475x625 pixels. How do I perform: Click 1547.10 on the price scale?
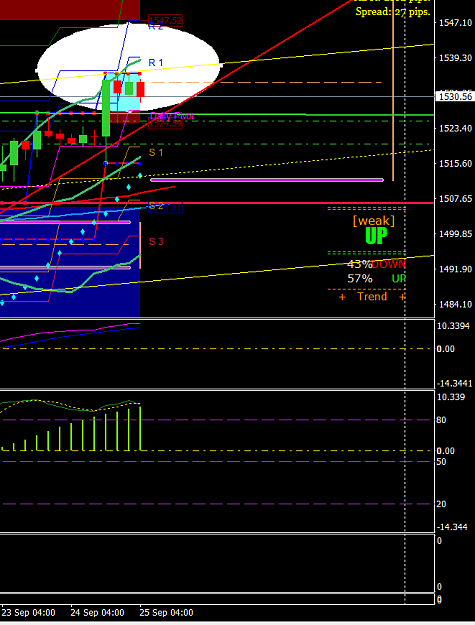[x=455, y=23]
